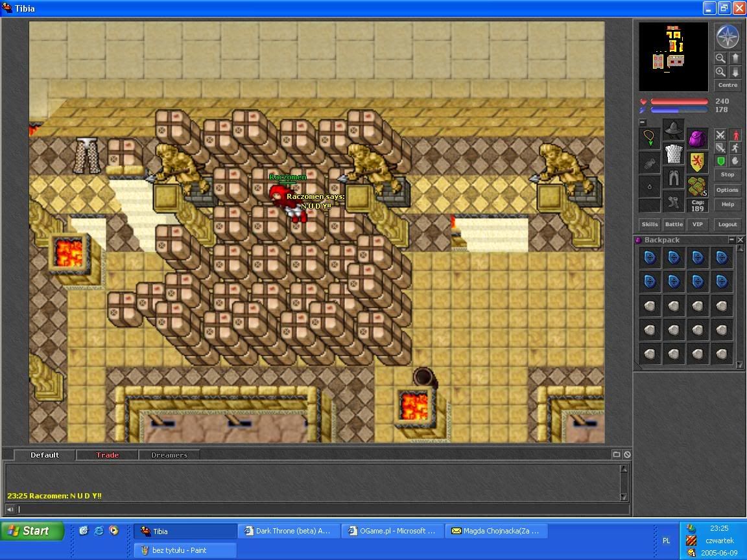Click the Stop button

[x=728, y=175]
